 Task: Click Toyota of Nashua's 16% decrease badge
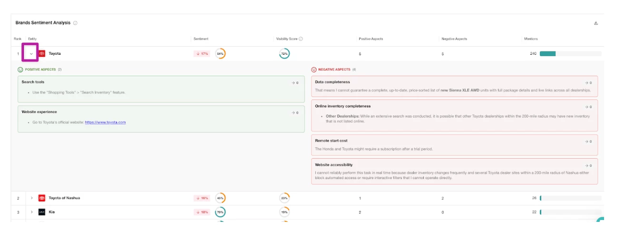point(202,198)
